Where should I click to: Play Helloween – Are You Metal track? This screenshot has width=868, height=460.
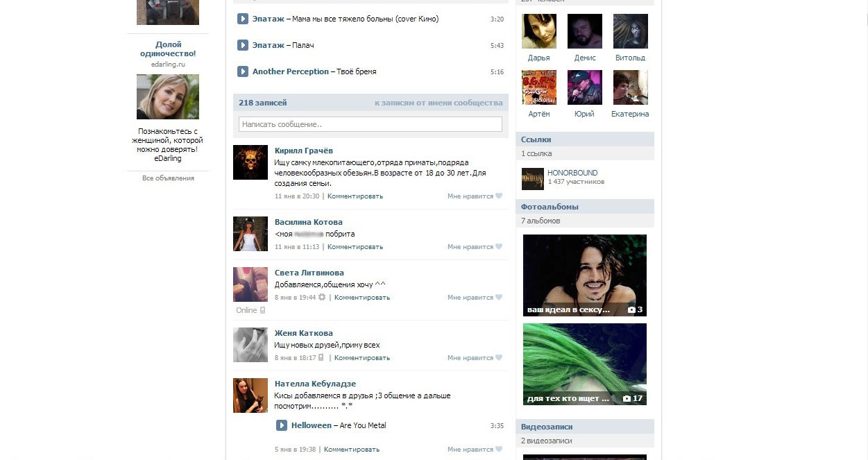pyautogui.click(x=282, y=425)
